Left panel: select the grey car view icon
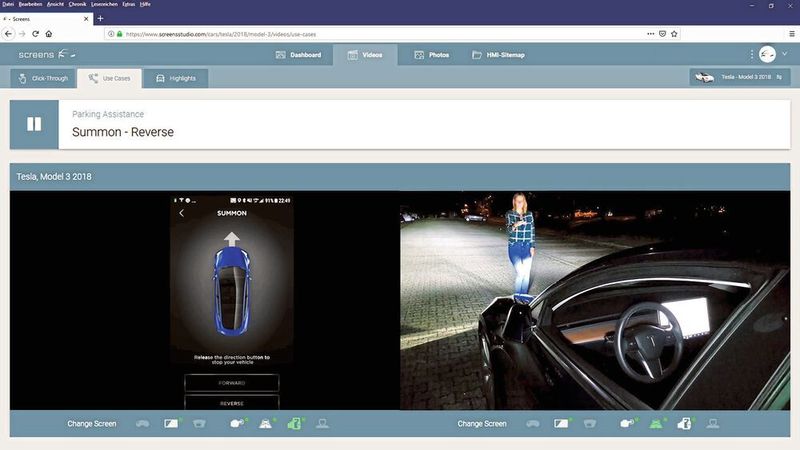Viewport: 800px width, 450px height. point(142,423)
